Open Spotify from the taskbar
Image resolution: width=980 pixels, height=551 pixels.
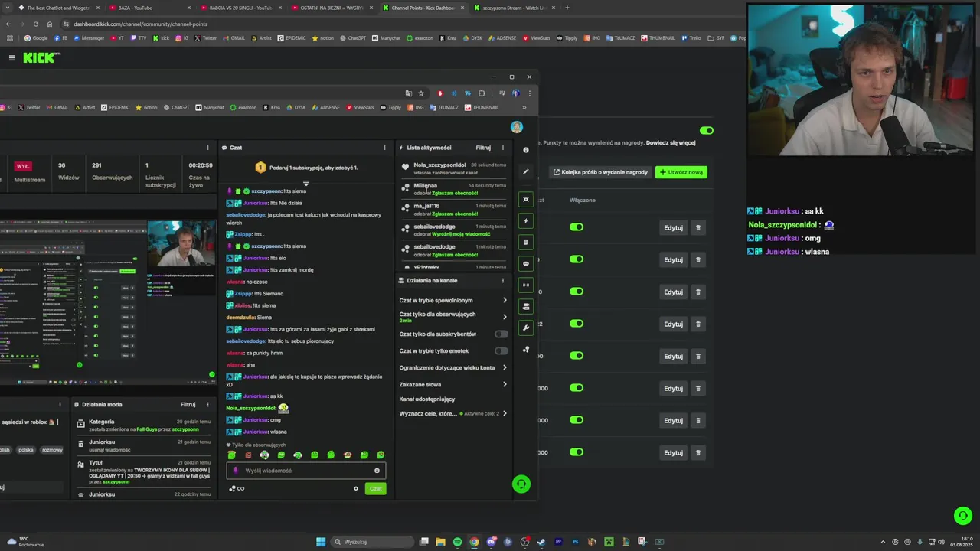[x=457, y=542]
